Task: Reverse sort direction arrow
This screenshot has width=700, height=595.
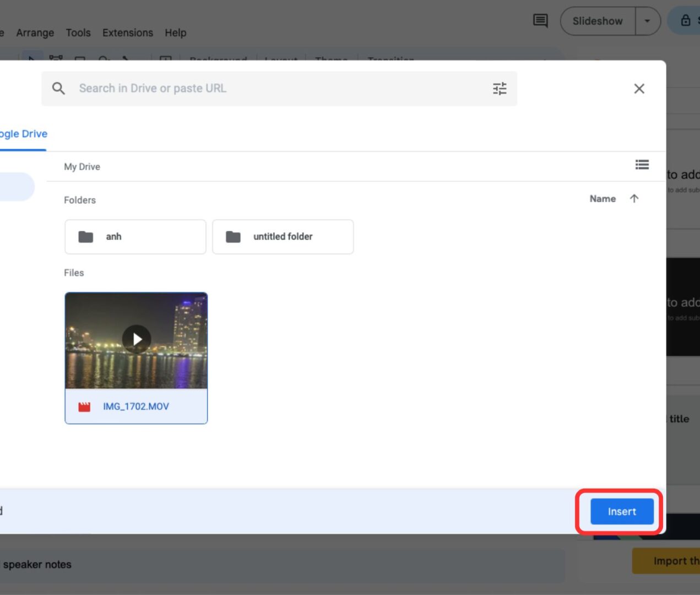Action: coord(634,199)
